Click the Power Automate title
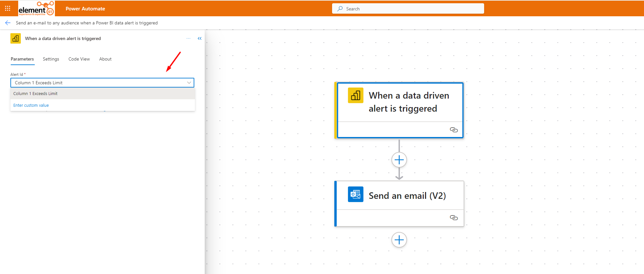This screenshot has width=644, height=274. tap(85, 9)
